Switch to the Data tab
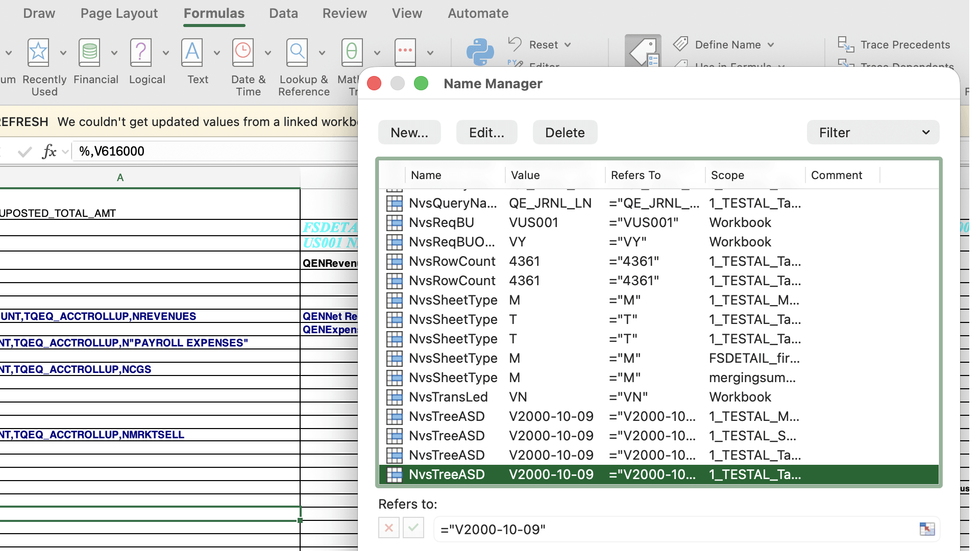980x551 pixels. coord(283,13)
